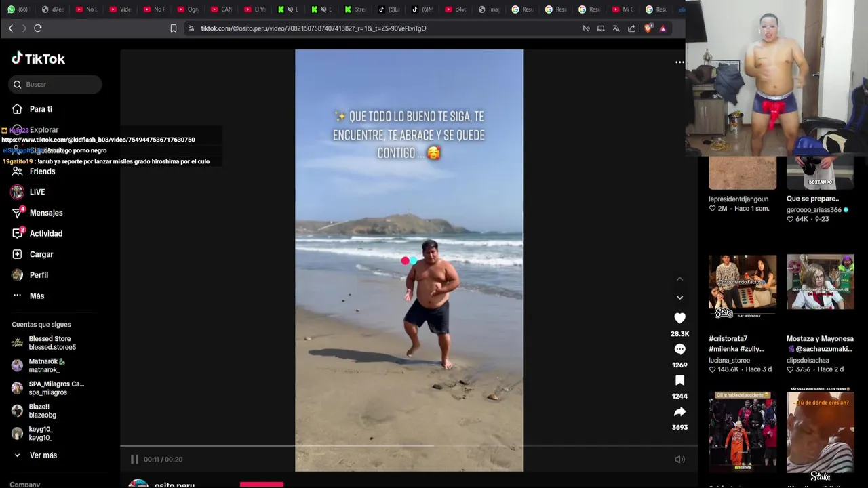Screen dimensions: 868x488
Task: Click the kidflash_b03 tiktok link in chat overlay
Action: click(x=98, y=140)
